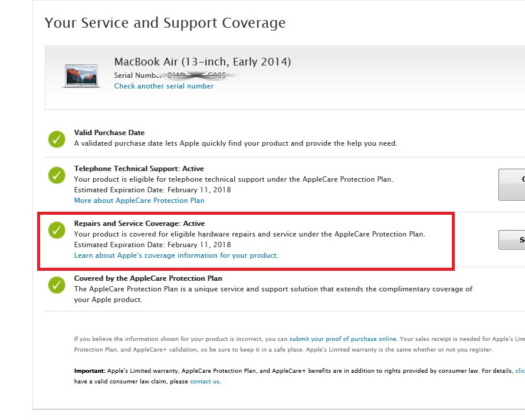Image resolution: width=525 pixels, height=420 pixels.
Task: Click the cut-off button beside Telephone Technical Support
Action: click(512, 185)
